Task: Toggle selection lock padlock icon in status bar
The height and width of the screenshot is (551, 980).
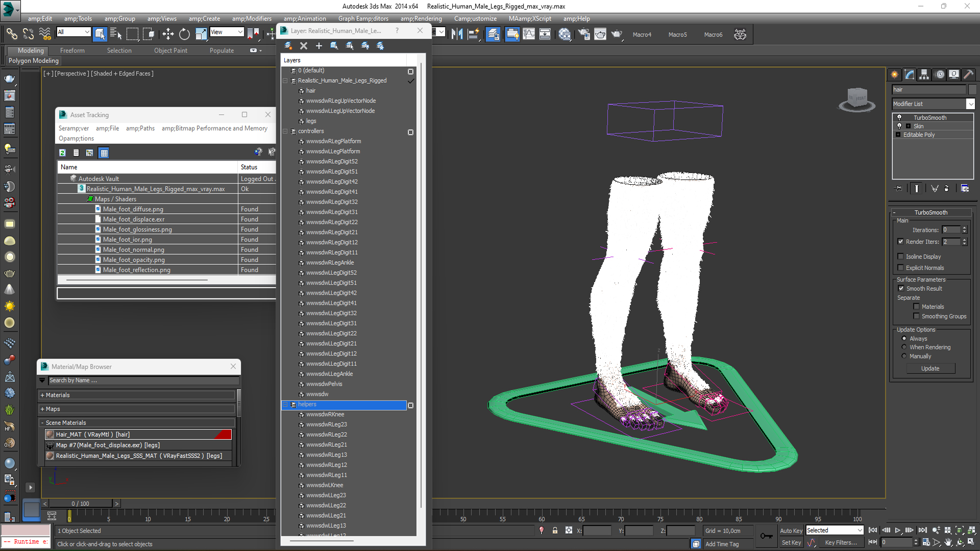Action: tap(555, 531)
